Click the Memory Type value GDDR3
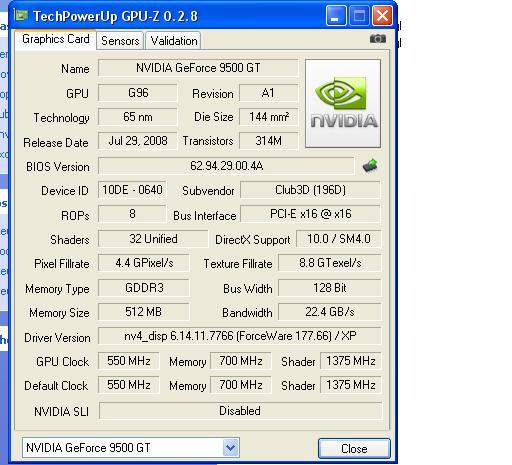This screenshot has width=512, height=465. 144,288
